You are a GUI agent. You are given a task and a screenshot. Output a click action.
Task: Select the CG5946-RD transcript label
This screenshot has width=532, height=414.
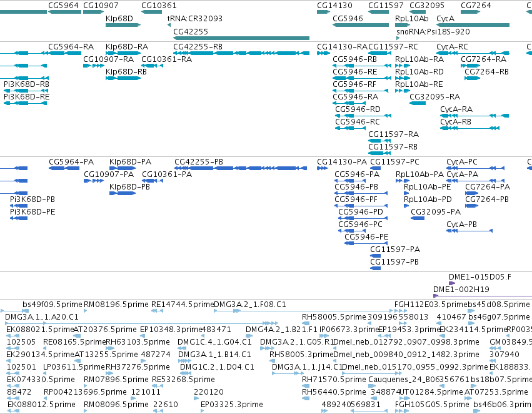[358, 109]
